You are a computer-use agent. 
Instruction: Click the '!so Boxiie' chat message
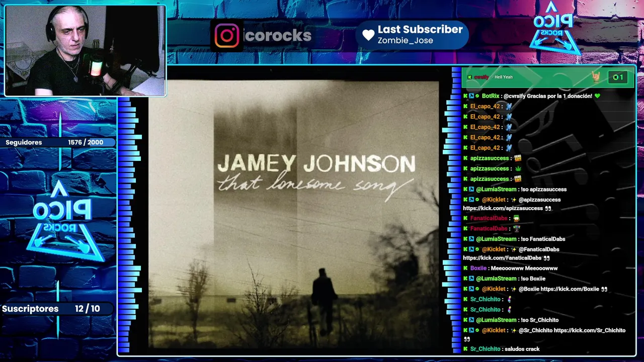click(533, 279)
